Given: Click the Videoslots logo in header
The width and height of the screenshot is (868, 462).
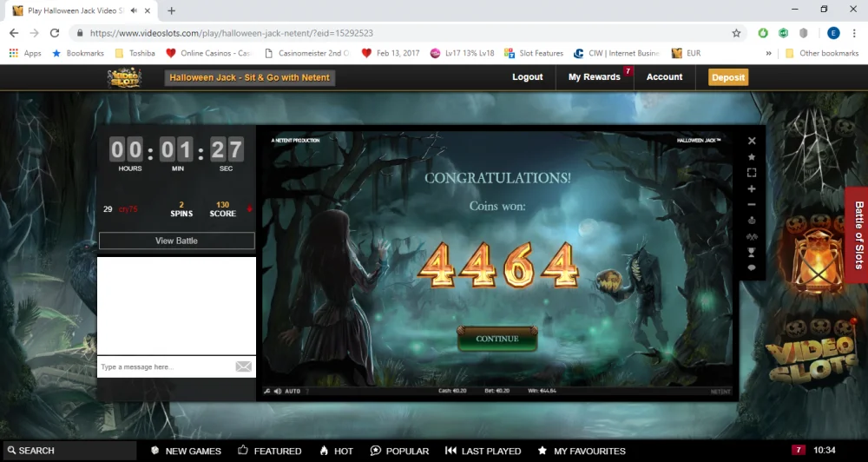Looking at the screenshot, I should 124,77.
